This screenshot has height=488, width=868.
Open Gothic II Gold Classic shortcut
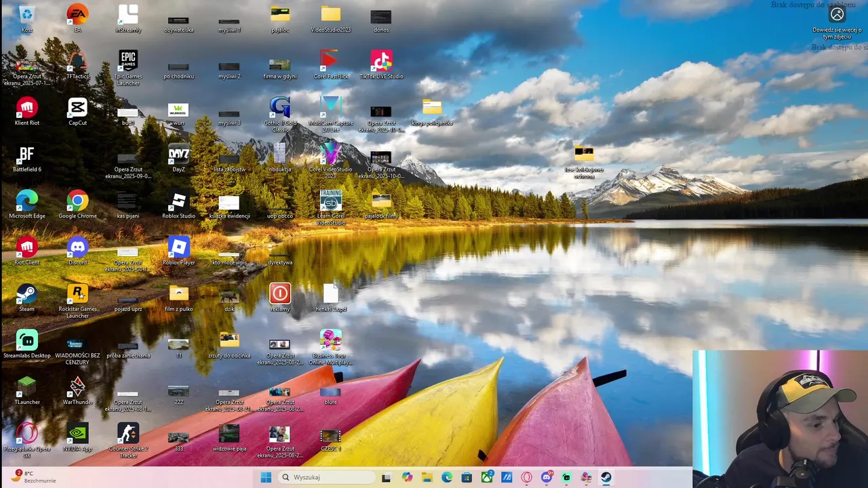pos(279,115)
